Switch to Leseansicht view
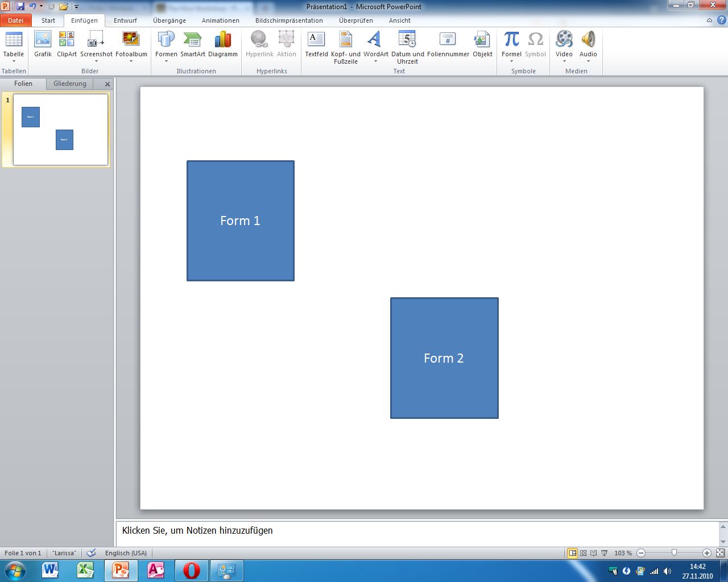The height and width of the screenshot is (582, 728). (x=593, y=552)
